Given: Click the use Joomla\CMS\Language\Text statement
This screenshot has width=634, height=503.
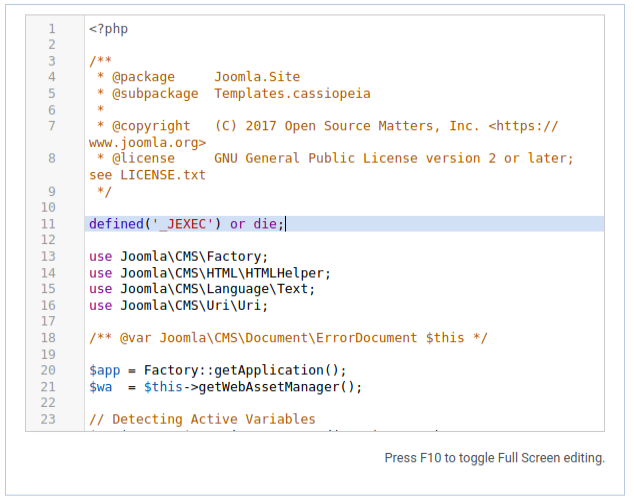Looking at the screenshot, I should 201,289.
